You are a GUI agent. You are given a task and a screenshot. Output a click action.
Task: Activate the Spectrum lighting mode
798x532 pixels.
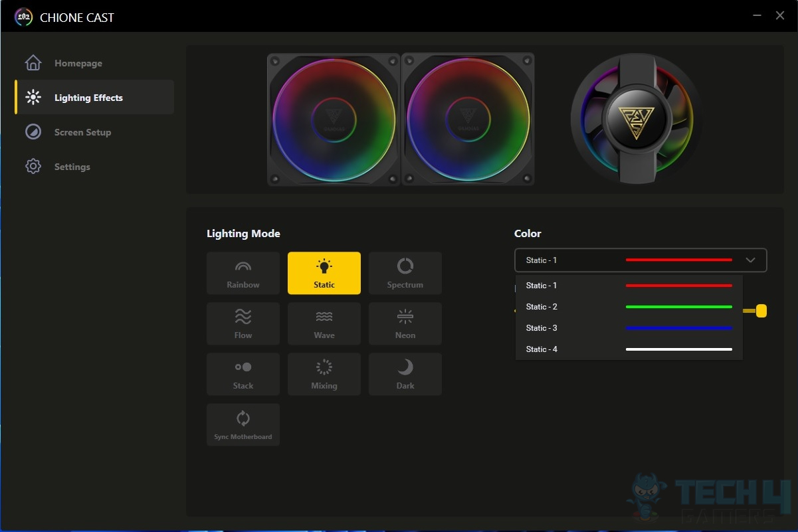pyautogui.click(x=405, y=273)
